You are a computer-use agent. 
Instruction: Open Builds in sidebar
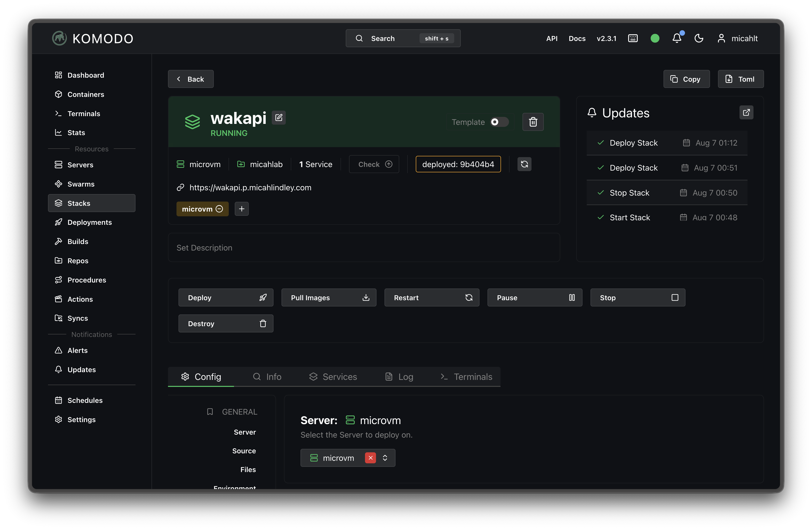(x=91, y=242)
